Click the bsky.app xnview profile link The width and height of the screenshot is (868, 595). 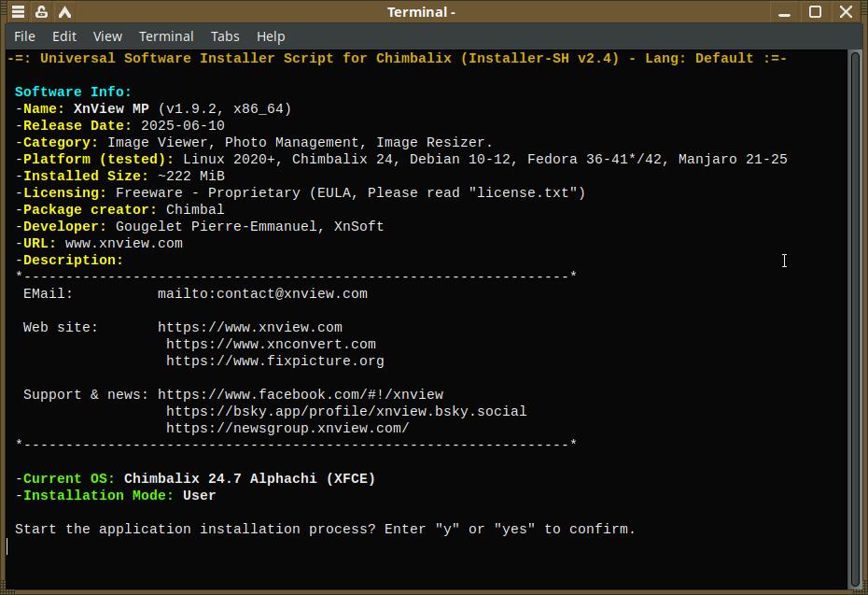point(346,412)
